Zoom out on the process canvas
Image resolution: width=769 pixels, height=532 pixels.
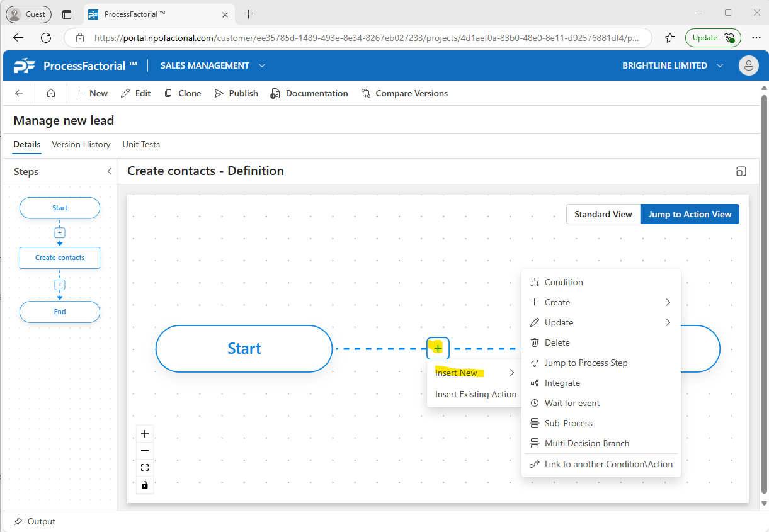145,451
